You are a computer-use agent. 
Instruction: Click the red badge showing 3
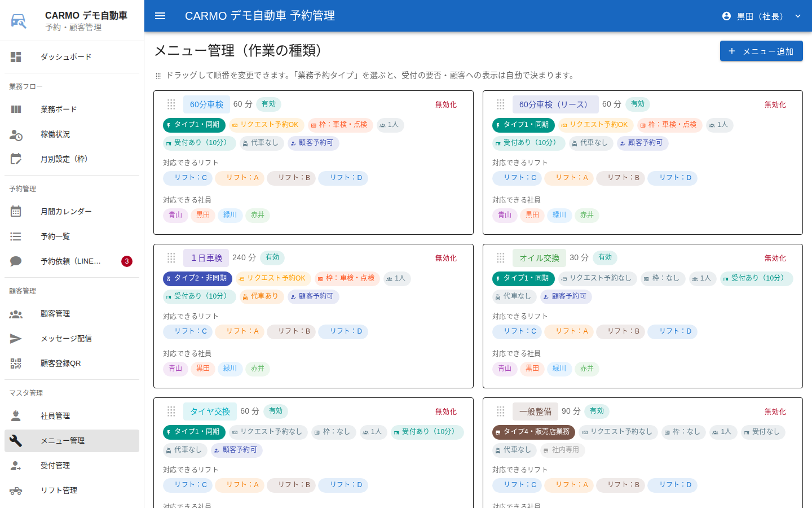click(127, 261)
